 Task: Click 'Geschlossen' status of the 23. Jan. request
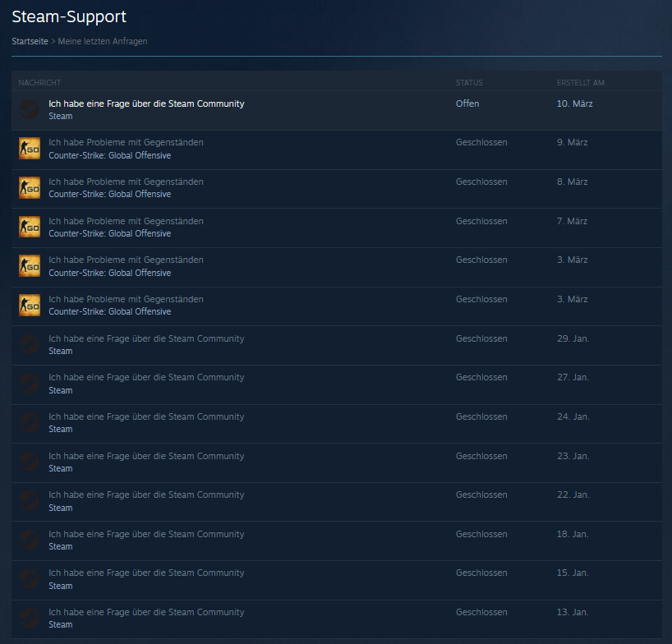tap(481, 456)
